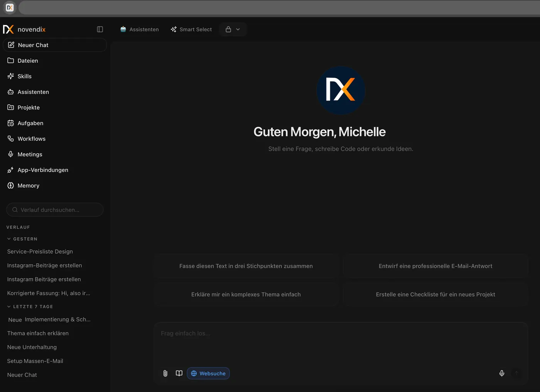This screenshot has width=540, height=392.
Task: Select Erkläre mir ein komplexes Thema einfach
Action: coord(246,294)
